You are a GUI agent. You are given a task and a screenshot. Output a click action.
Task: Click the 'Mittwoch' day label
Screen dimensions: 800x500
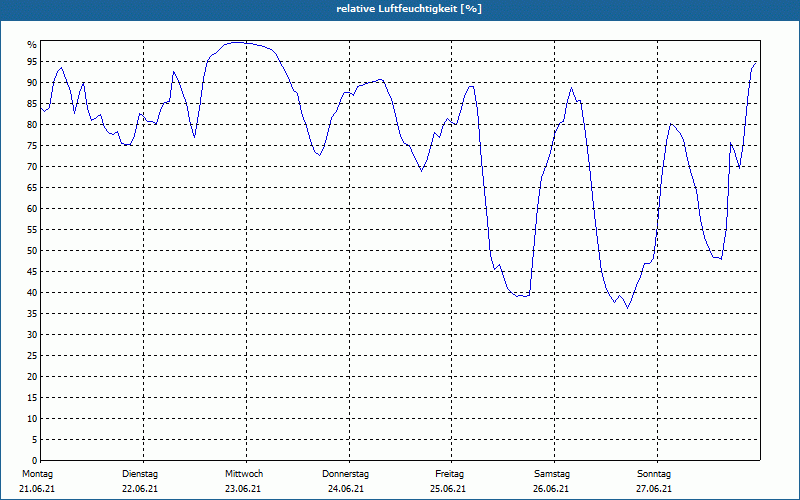244,474
